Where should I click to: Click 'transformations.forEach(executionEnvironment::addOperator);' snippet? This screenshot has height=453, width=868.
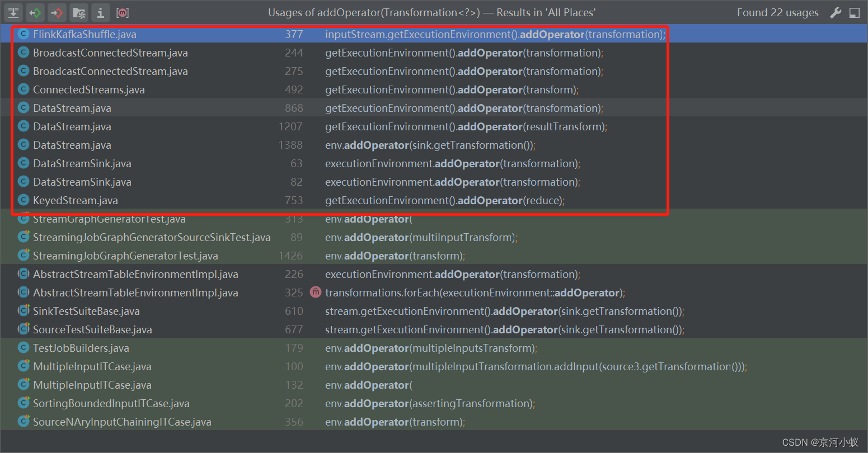(475, 292)
